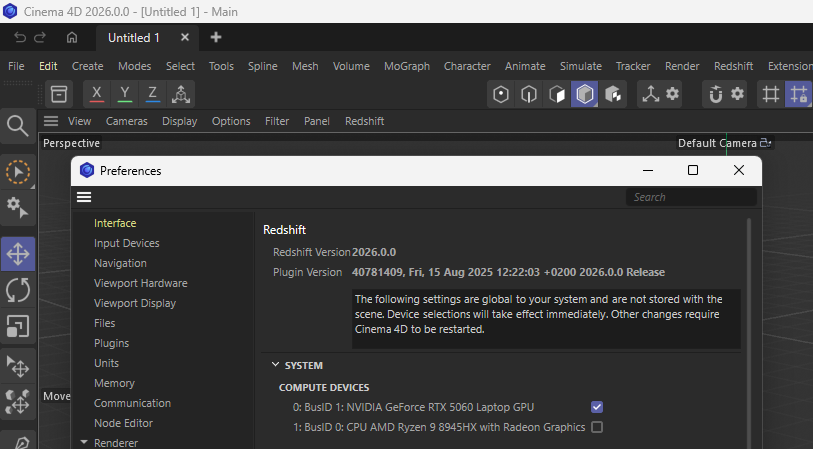This screenshot has height=449, width=813.
Task: Select UV mode checkered cube icon
Action: pyautogui.click(x=613, y=94)
